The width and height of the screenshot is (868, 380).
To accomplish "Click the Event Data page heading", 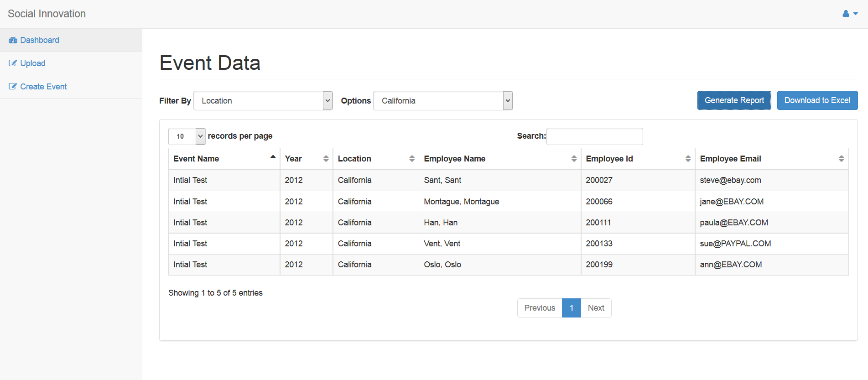I will pyautogui.click(x=210, y=63).
